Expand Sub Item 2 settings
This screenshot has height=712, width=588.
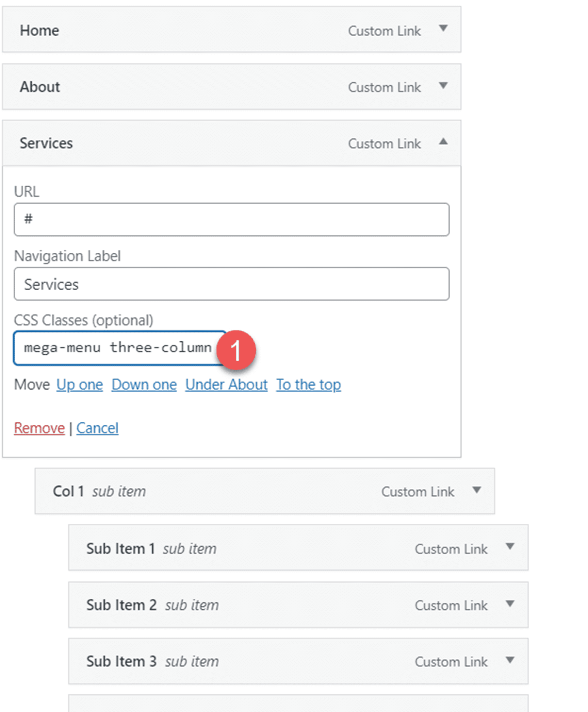tap(511, 604)
